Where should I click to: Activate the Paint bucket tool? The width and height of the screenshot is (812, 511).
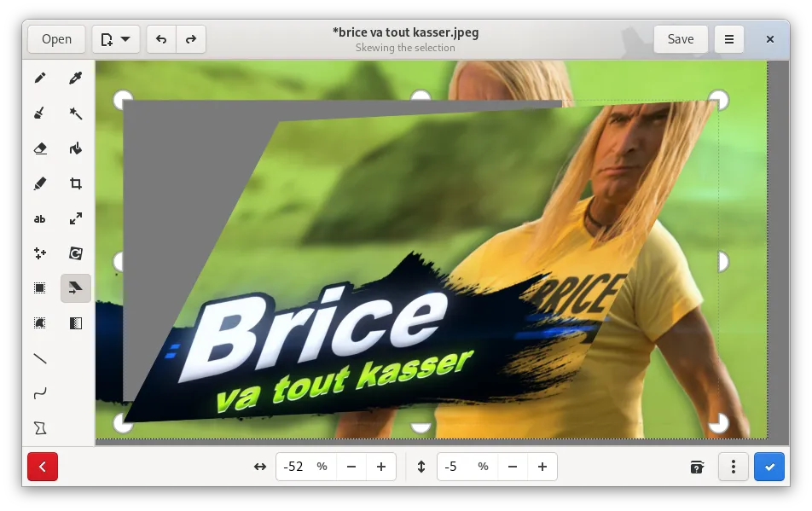(76, 148)
